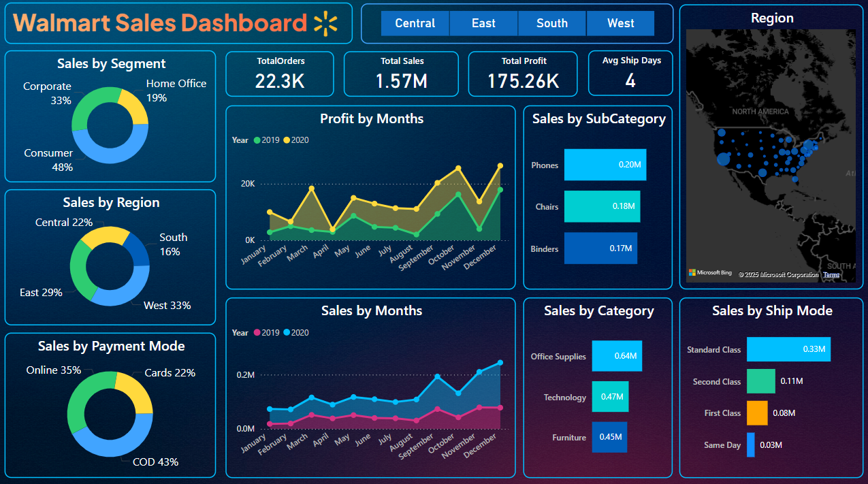Click the Region map title
868x484 pixels.
tap(772, 18)
